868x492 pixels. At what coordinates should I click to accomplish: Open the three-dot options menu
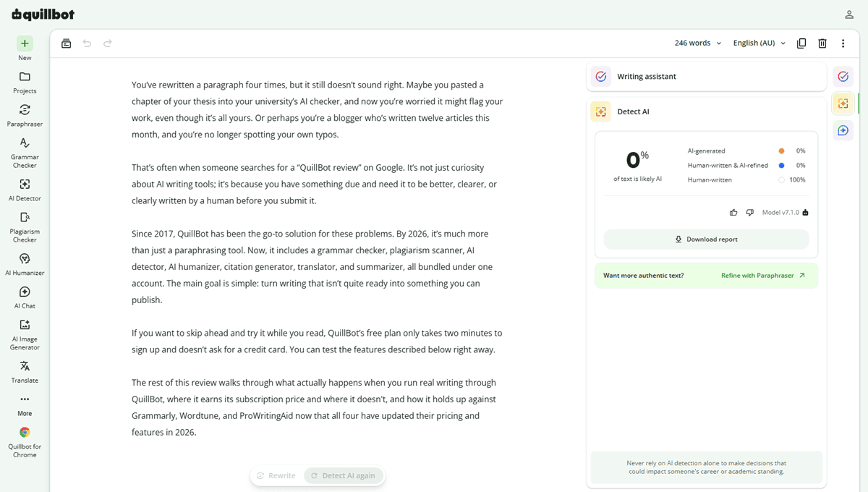point(843,43)
